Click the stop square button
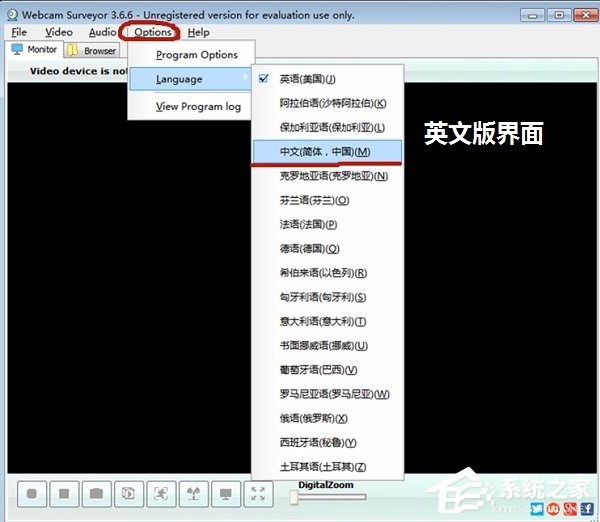 (x=64, y=494)
